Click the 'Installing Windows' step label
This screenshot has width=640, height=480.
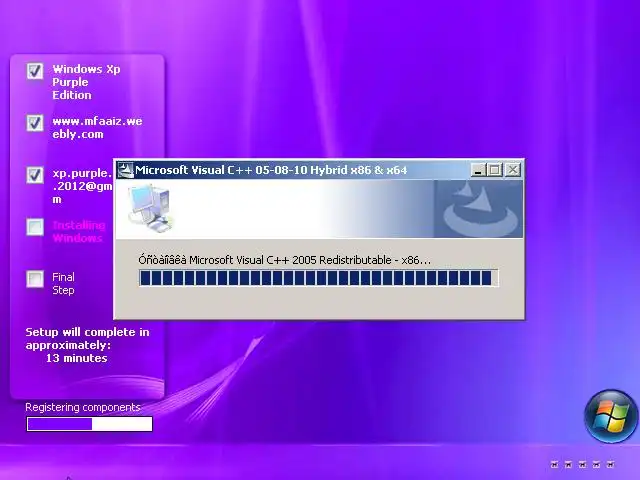(79, 231)
